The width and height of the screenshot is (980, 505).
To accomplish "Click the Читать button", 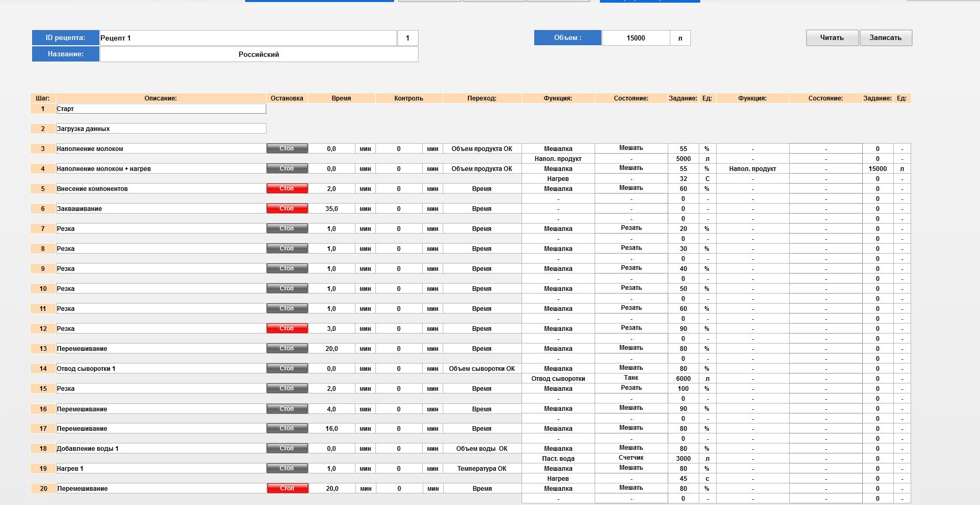I will click(832, 38).
